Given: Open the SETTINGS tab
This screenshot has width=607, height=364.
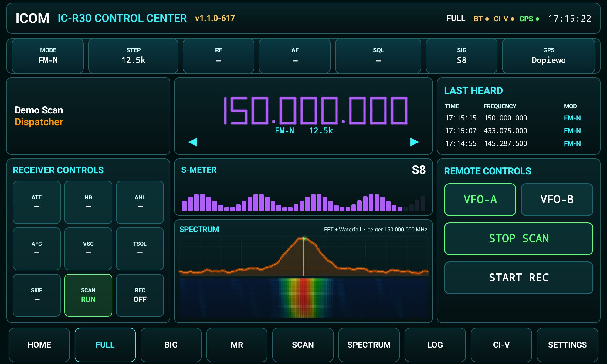Looking at the screenshot, I should point(568,345).
